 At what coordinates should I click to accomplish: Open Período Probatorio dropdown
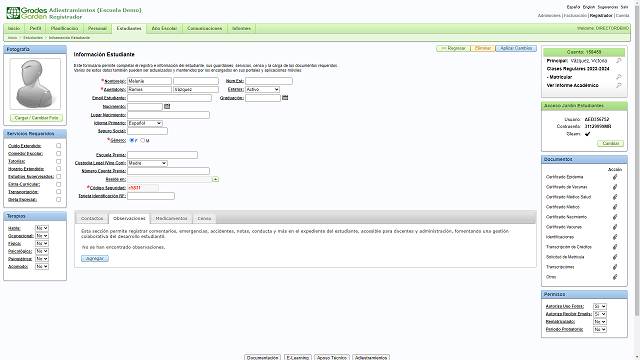tap(600, 329)
